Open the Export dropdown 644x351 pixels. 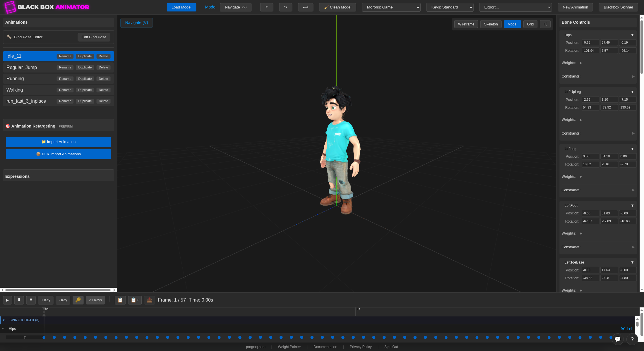pyautogui.click(x=515, y=7)
